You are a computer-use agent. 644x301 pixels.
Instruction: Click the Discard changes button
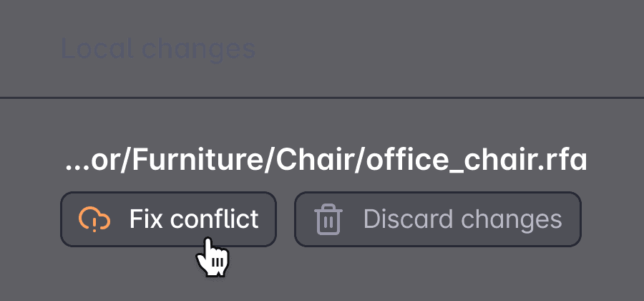click(437, 219)
